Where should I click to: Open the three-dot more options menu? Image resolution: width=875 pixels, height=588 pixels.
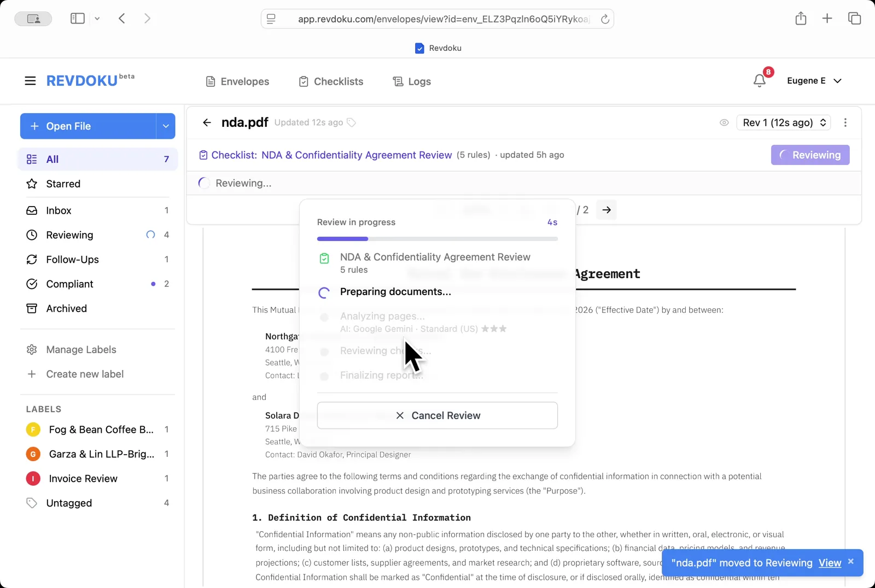click(x=845, y=122)
